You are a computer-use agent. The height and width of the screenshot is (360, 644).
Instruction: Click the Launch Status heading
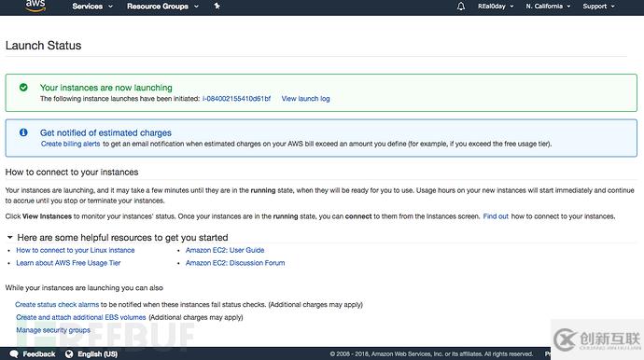click(x=44, y=46)
